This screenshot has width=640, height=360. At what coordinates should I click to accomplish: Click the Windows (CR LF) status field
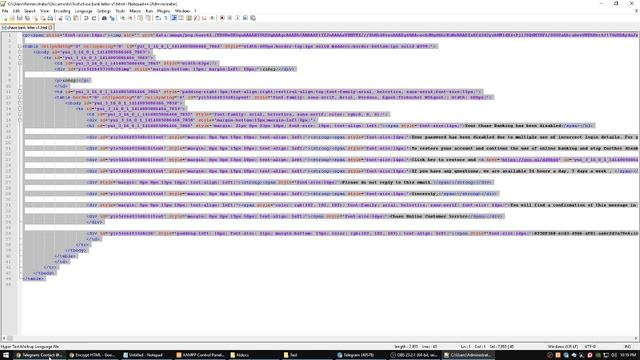pyautogui.click(x=562, y=347)
